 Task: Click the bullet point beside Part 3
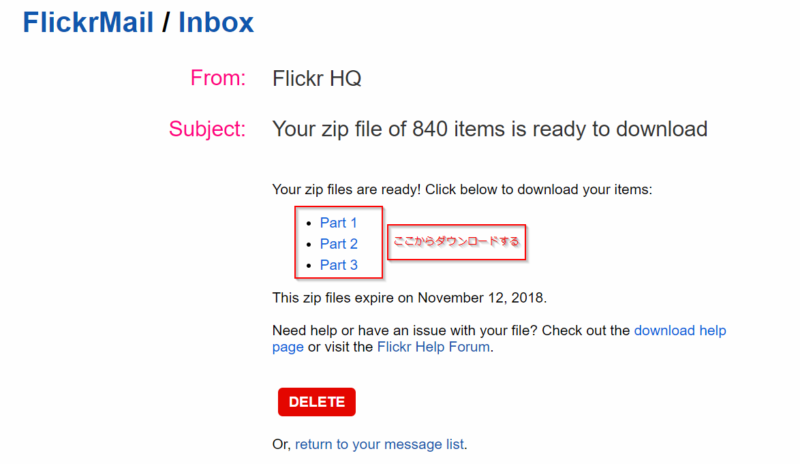point(309,266)
